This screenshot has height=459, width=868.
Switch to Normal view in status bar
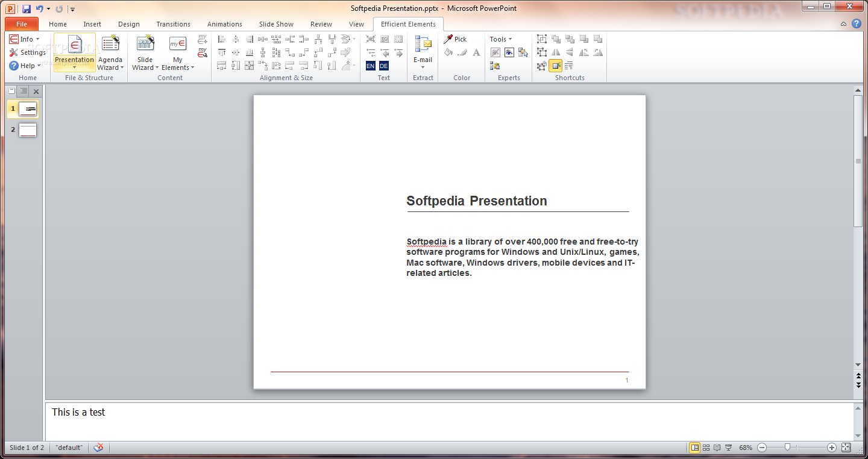[695, 448]
